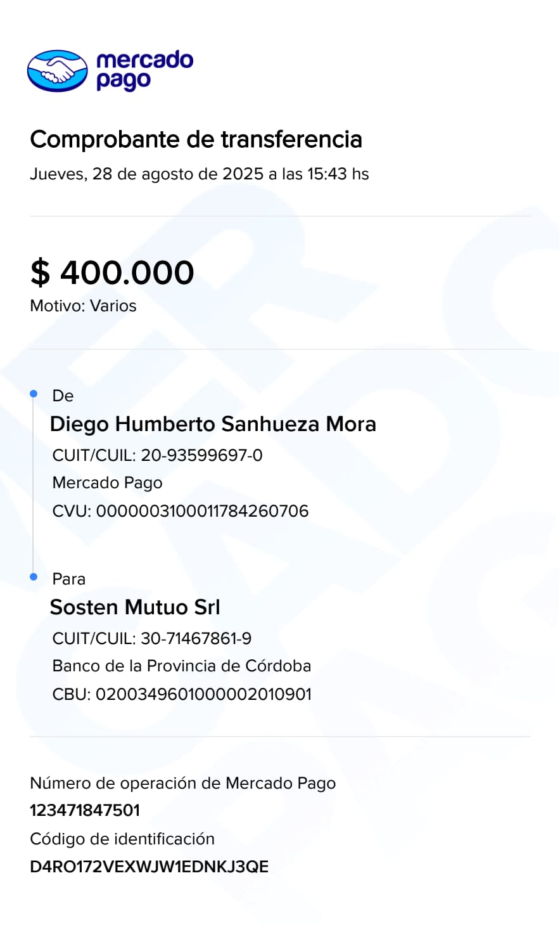Viewport: 560px width, 930px height.
Task: Select identification code D4RO172VEXWJW1EDNKJ3QE
Action: [149, 867]
